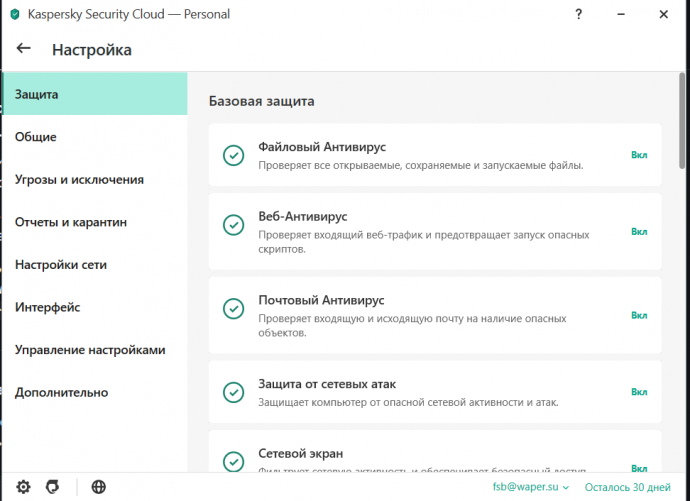Toggle the Вкл switch for Почтовый Антивирус
This screenshot has width=690, height=501.
click(639, 315)
